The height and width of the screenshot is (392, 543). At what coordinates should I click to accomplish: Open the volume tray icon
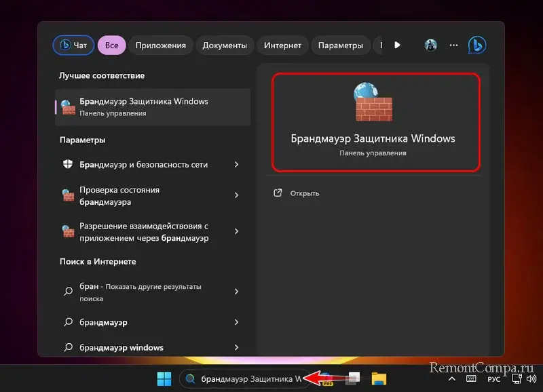point(531,379)
